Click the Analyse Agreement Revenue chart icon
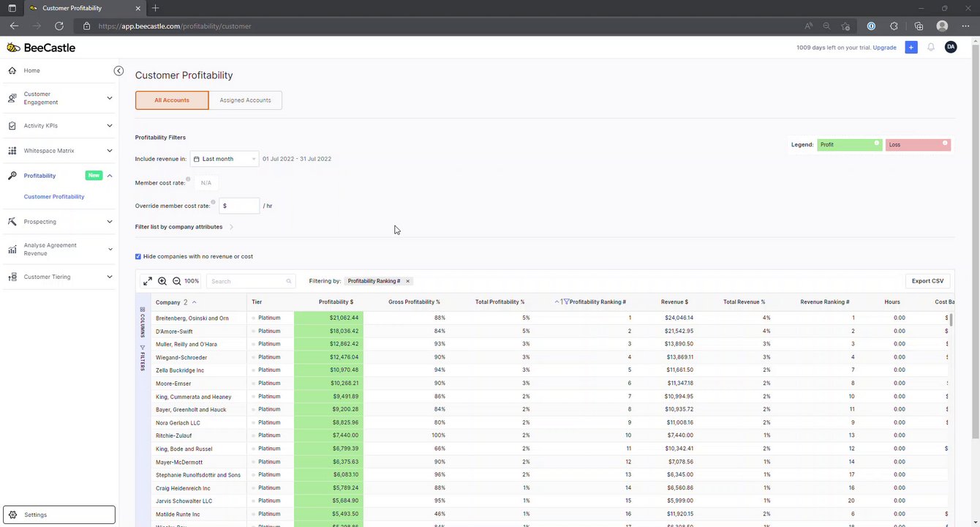This screenshot has height=527, width=980. click(x=12, y=250)
